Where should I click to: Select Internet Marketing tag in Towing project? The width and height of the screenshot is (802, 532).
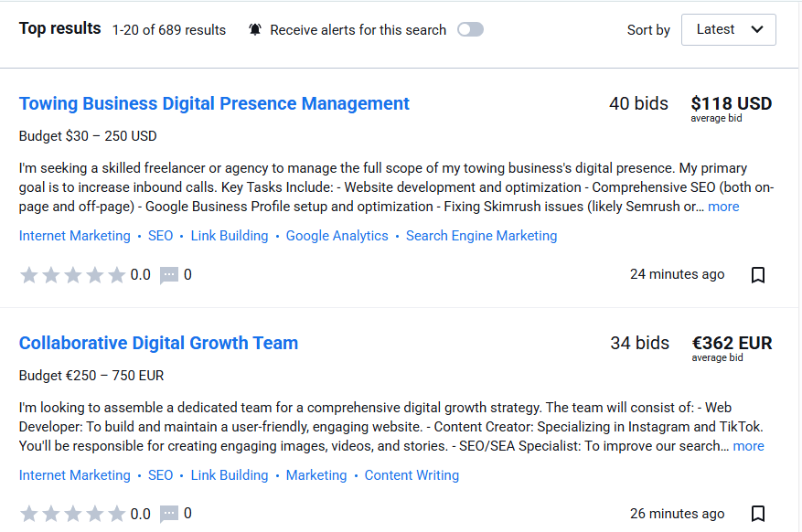point(75,236)
